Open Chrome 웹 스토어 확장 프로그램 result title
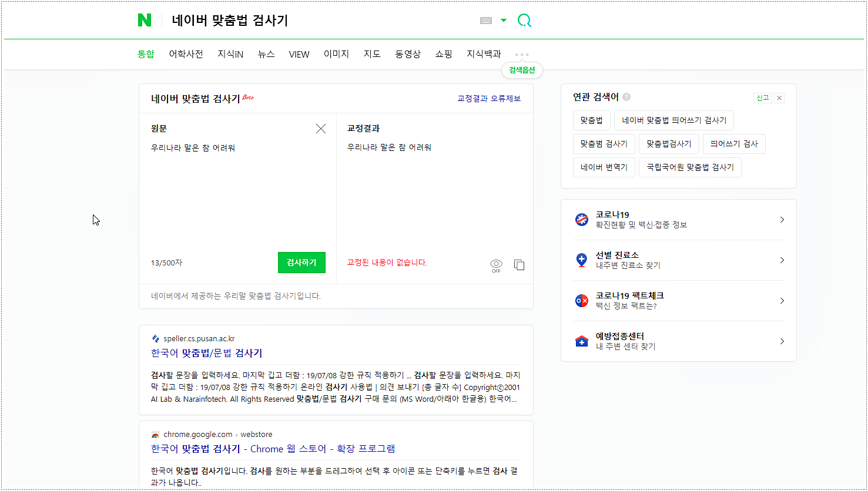Image resolution: width=868 pixels, height=491 pixels. (x=273, y=449)
